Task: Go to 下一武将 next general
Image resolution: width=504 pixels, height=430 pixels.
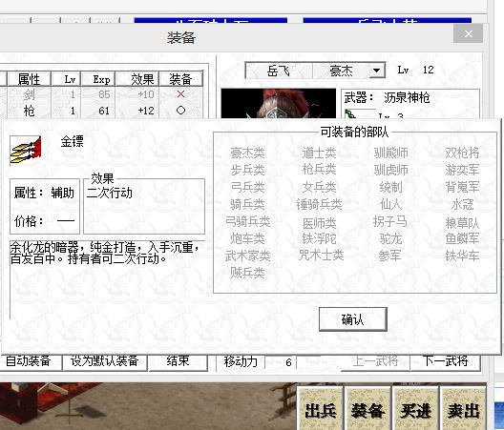Action: tap(445, 361)
